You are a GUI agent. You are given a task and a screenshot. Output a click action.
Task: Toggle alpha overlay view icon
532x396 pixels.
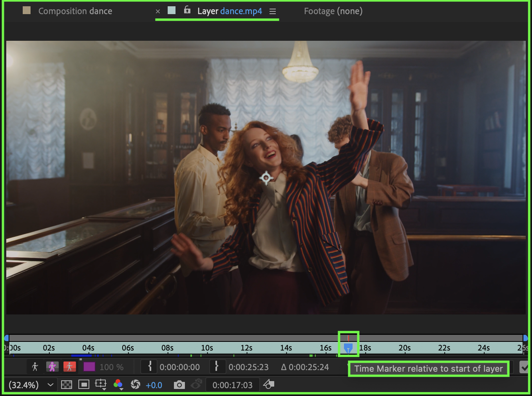tap(69, 367)
